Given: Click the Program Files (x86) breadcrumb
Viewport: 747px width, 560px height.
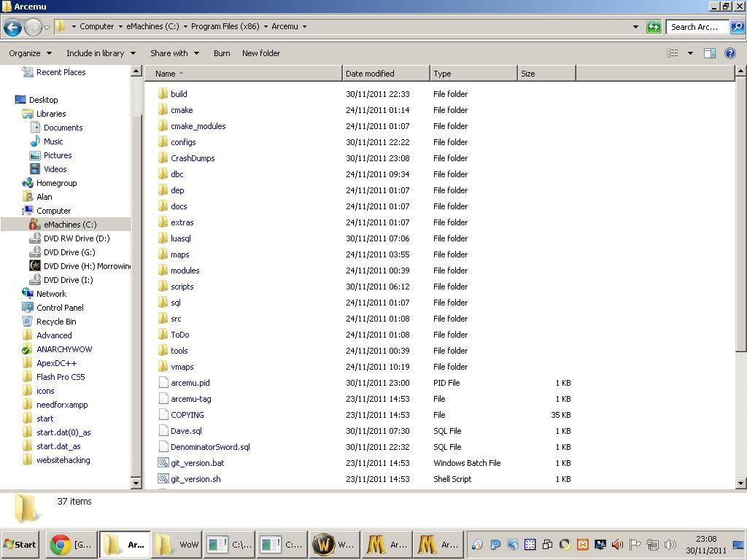Looking at the screenshot, I should (x=225, y=27).
